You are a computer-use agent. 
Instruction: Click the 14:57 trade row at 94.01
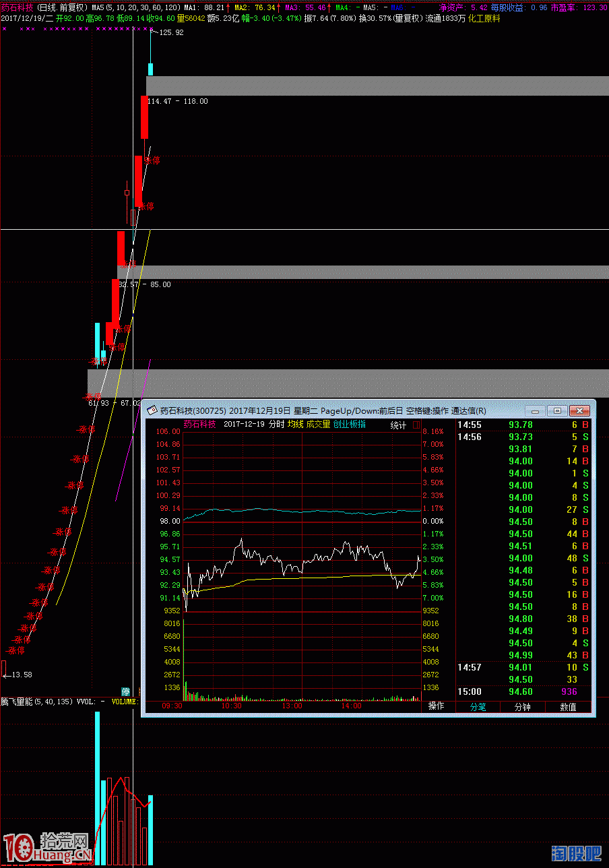[524, 667]
